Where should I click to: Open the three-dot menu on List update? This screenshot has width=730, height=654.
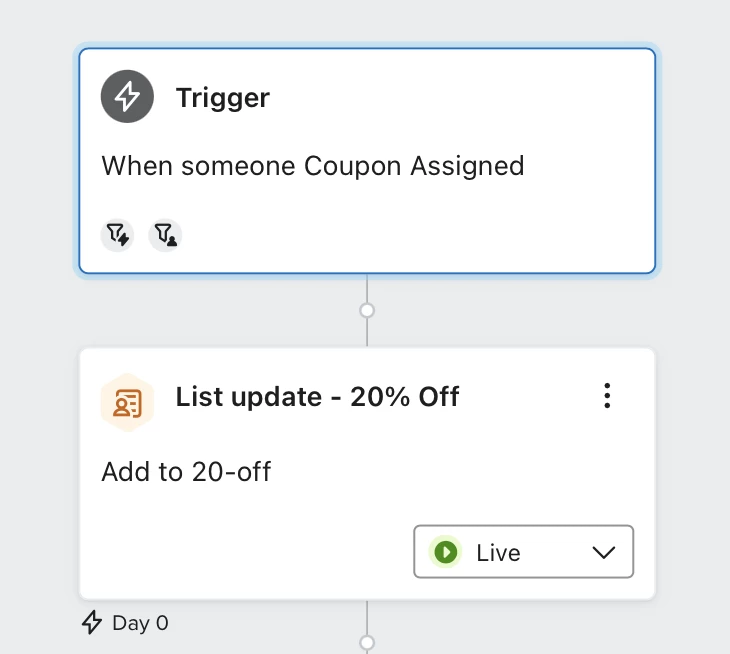[x=607, y=396]
